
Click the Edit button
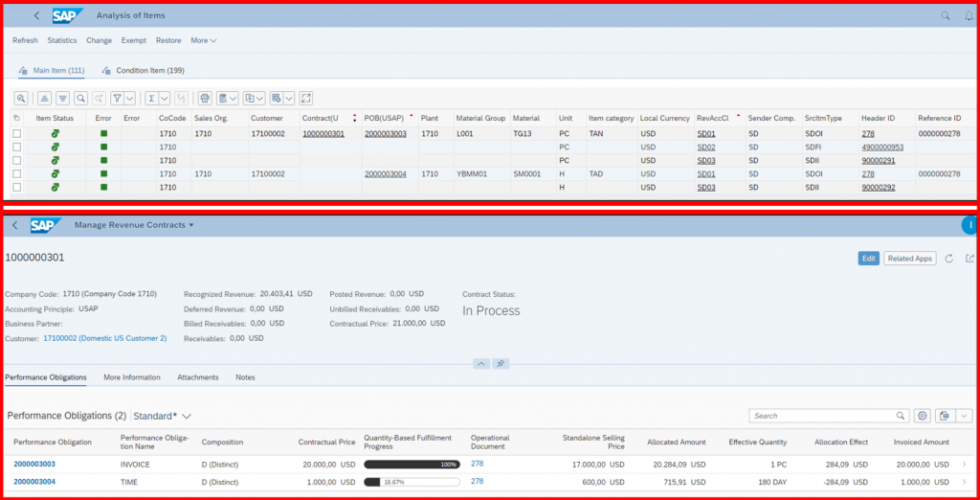(x=869, y=259)
